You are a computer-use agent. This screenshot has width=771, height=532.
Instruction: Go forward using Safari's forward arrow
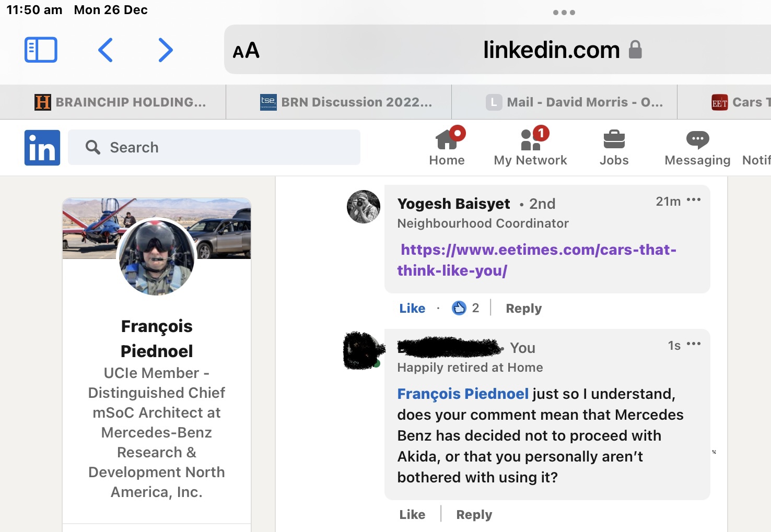(x=165, y=50)
